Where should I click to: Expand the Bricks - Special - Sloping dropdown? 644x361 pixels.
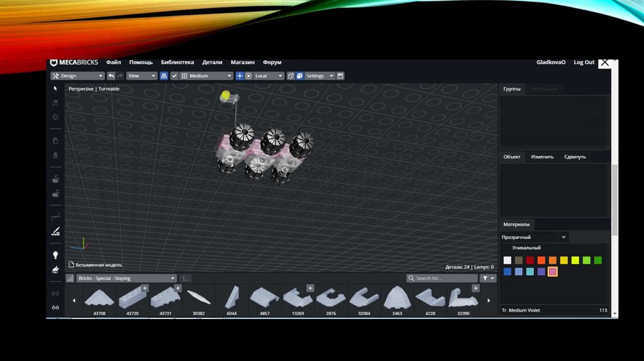(x=122, y=278)
